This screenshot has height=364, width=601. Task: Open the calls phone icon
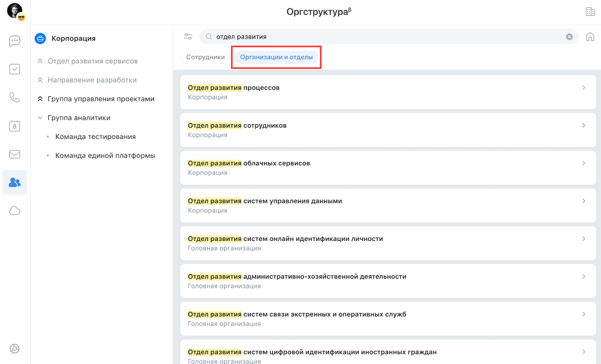pyautogui.click(x=15, y=97)
